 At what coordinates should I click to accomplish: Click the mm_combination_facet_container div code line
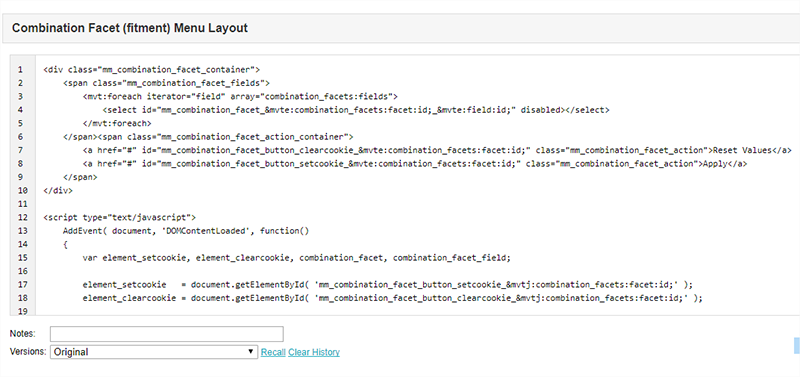pyautogui.click(x=152, y=69)
